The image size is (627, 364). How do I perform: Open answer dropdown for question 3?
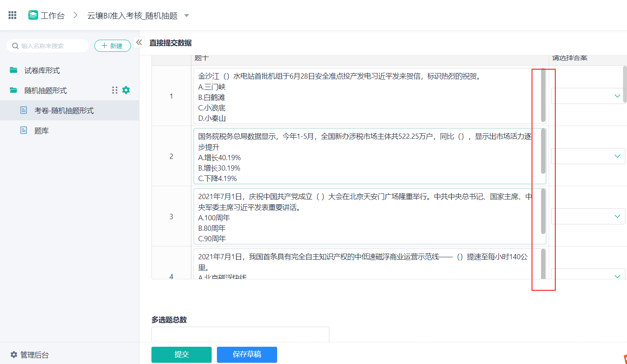coord(588,216)
